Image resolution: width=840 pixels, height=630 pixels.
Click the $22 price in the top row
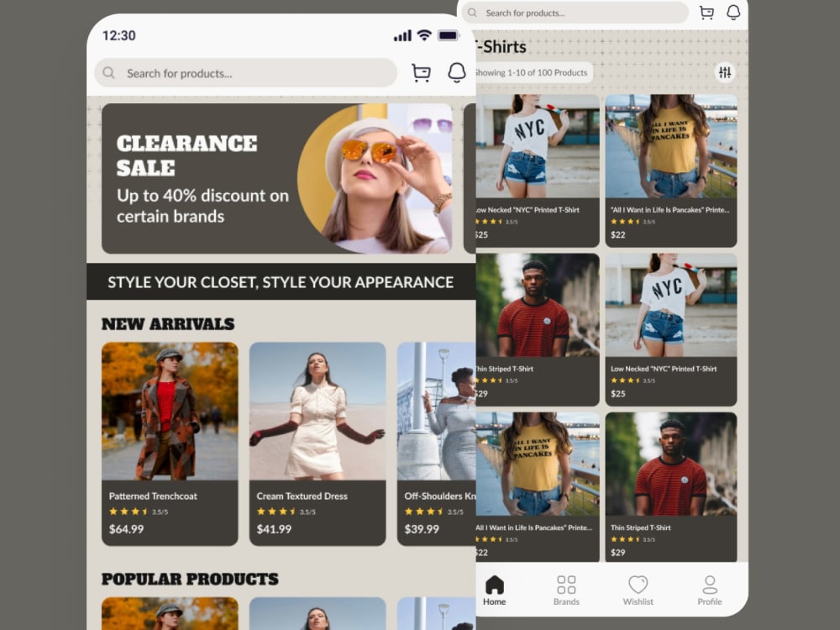click(618, 234)
